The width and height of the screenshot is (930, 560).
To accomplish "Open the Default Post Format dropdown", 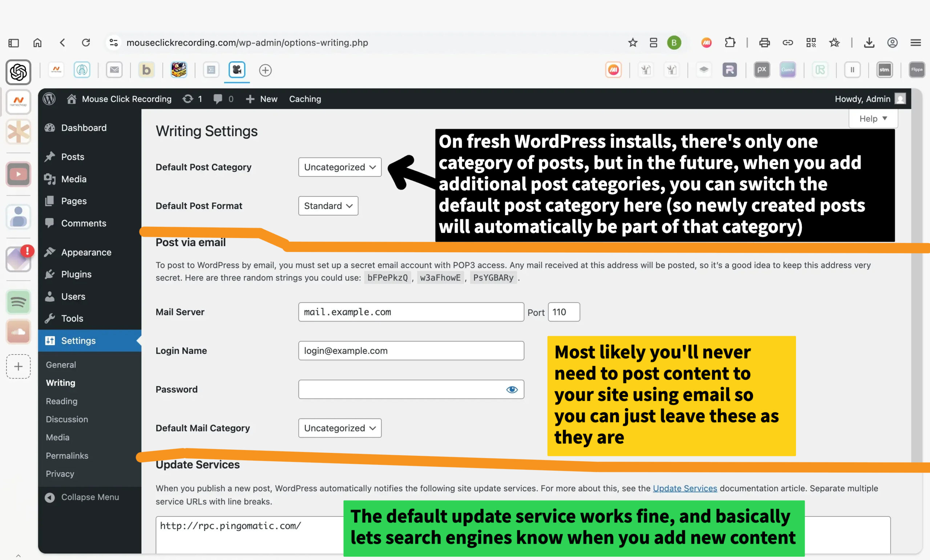I will tap(328, 206).
